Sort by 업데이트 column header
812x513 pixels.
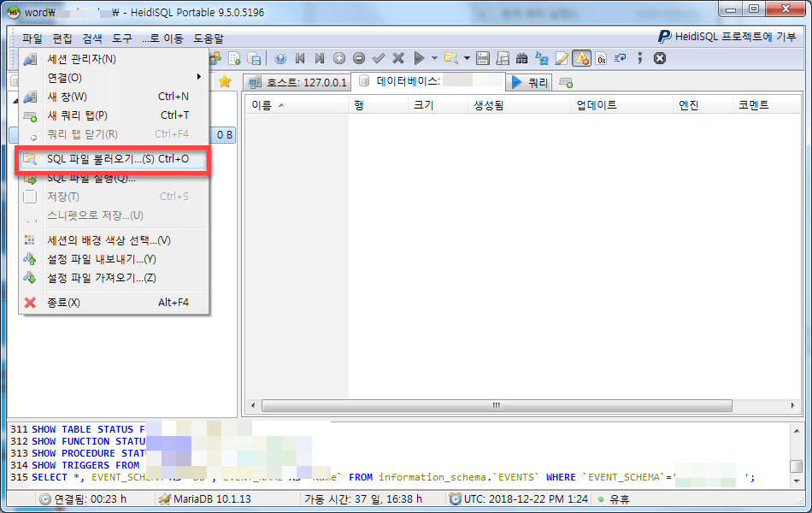coord(621,105)
